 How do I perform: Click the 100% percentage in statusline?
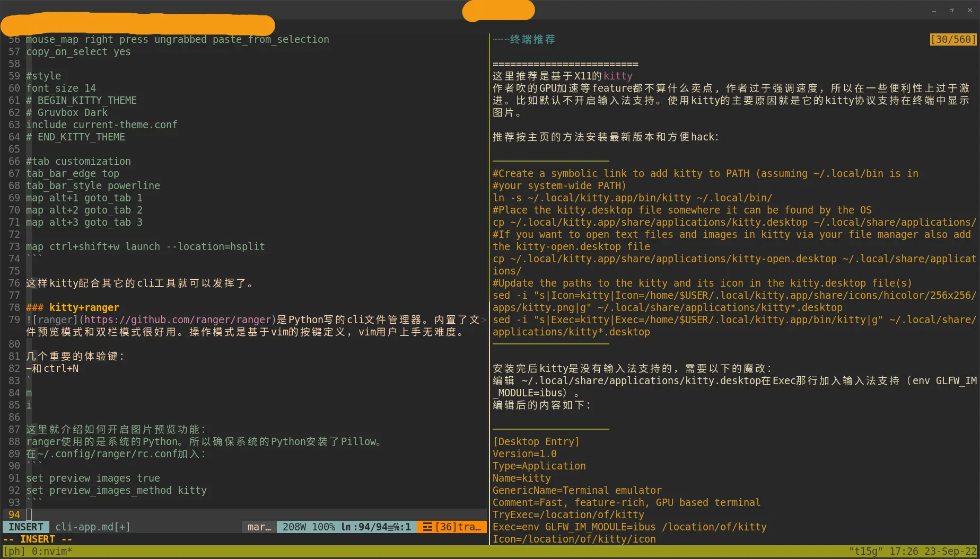point(323,527)
